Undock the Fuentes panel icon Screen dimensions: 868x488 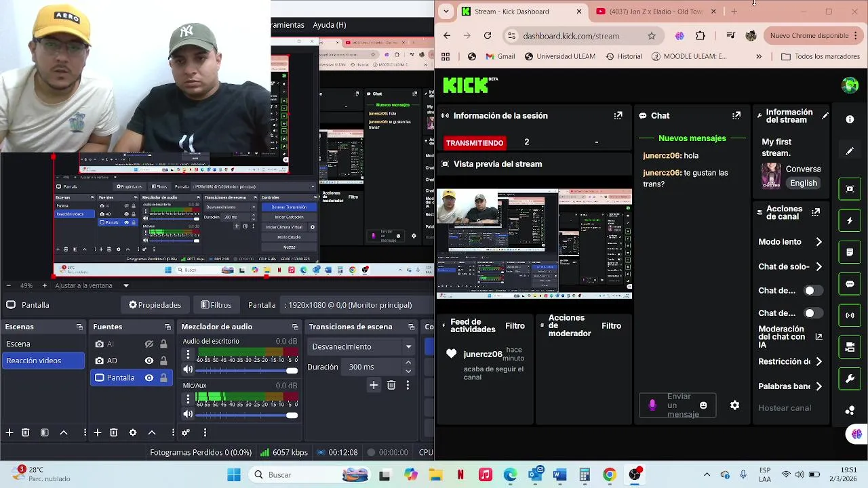click(x=167, y=327)
